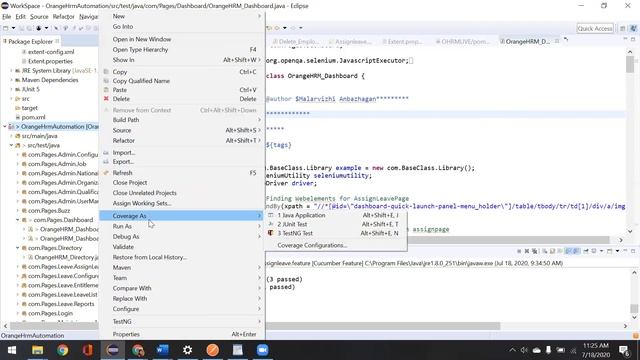Collapse the OrangeHrmAutomation project node
Screen dimensions: 640x360
[x=5, y=127]
